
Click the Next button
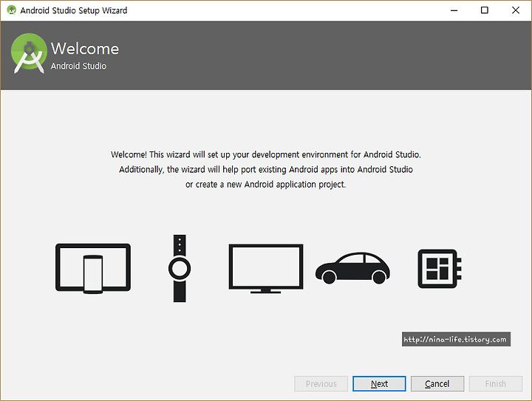pos(379,384)
